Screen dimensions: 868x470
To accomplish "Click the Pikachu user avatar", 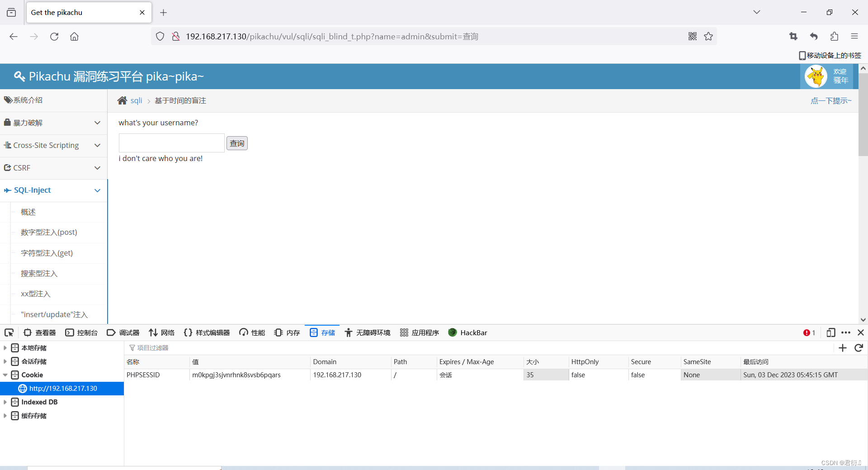I will (x=816, y=76).
